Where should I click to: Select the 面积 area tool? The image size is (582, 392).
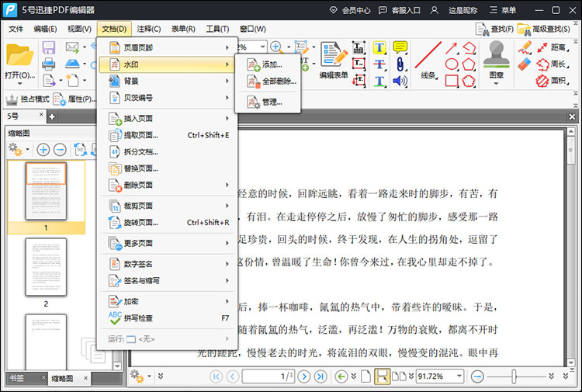coord(553,81)
